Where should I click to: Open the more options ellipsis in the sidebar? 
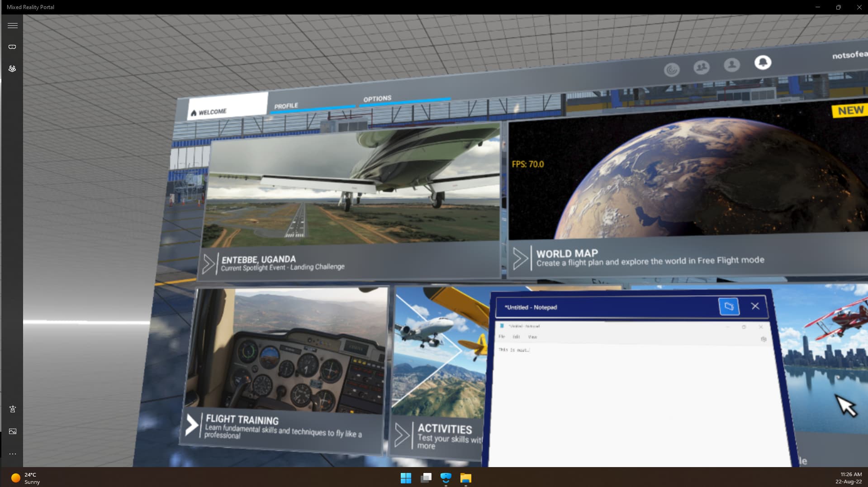pos(13,454)
